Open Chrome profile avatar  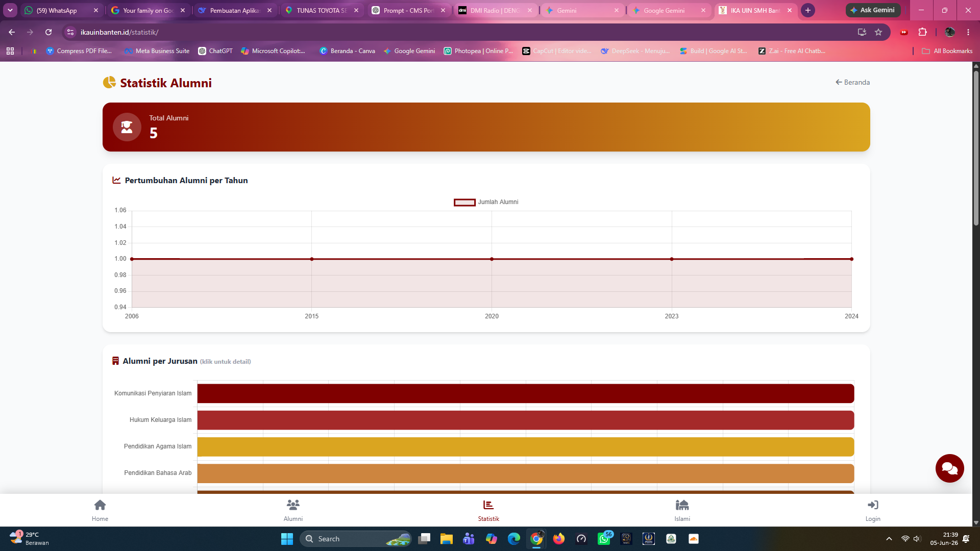click(950, 32)
